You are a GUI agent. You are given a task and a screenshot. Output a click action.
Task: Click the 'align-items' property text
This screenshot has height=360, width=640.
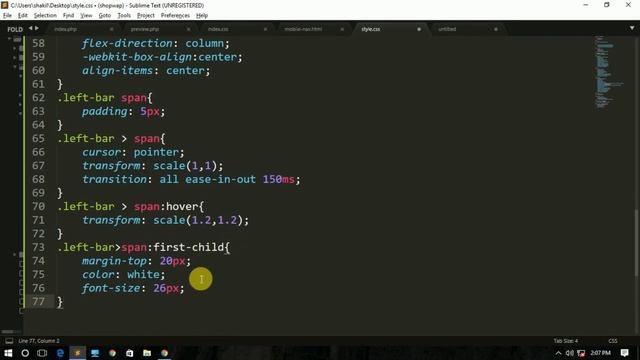[x=118, y=71]
